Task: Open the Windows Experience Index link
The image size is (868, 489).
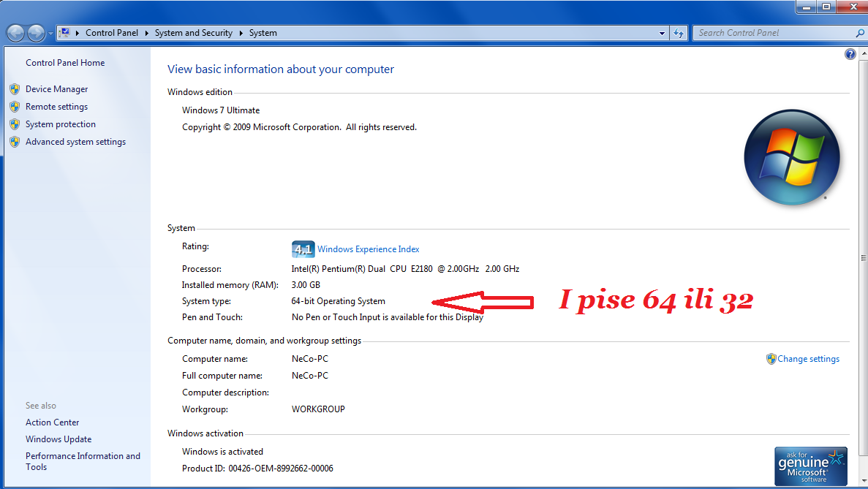Action: pos(368,249)
